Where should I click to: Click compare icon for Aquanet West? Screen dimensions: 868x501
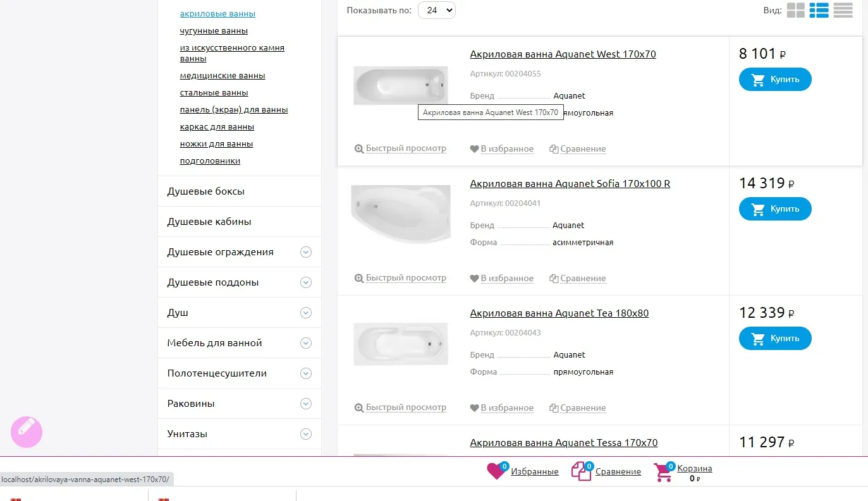click(x=554, y=149)
